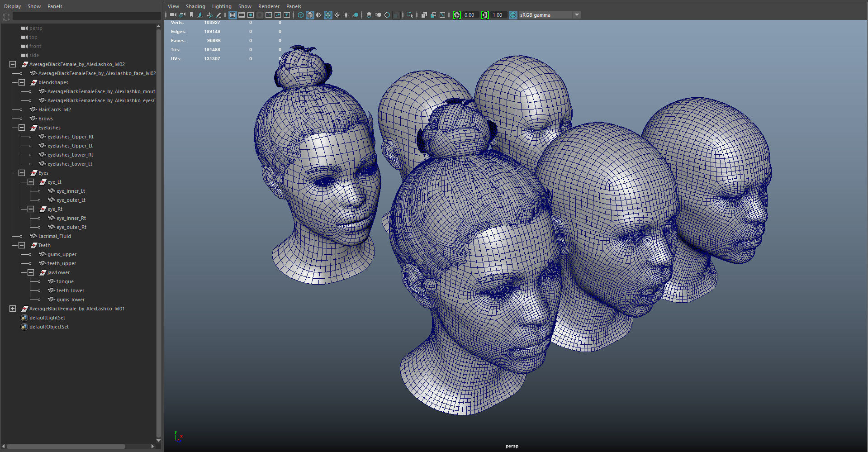This screenshot has height=452, width=868.
Task: Select the persp camera in outliner
Action: click(x=36, y=28)
